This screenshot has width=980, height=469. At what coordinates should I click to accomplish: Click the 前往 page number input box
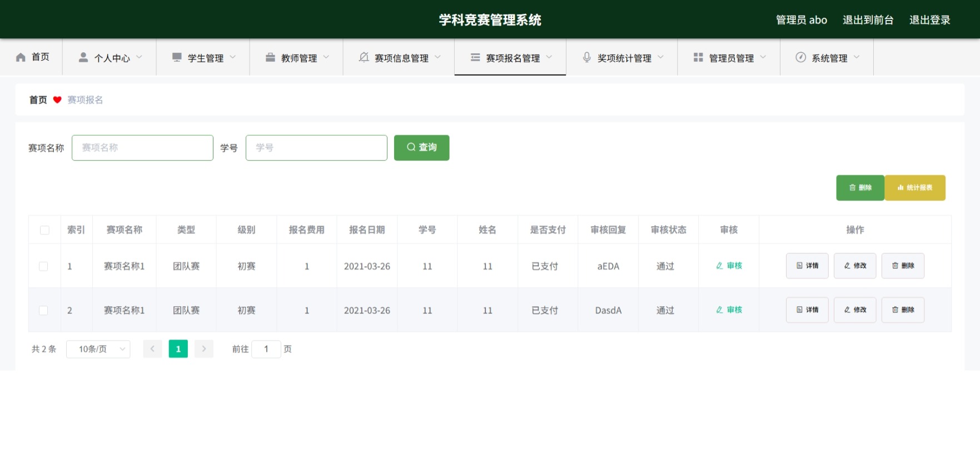click(x=266, y=349)
